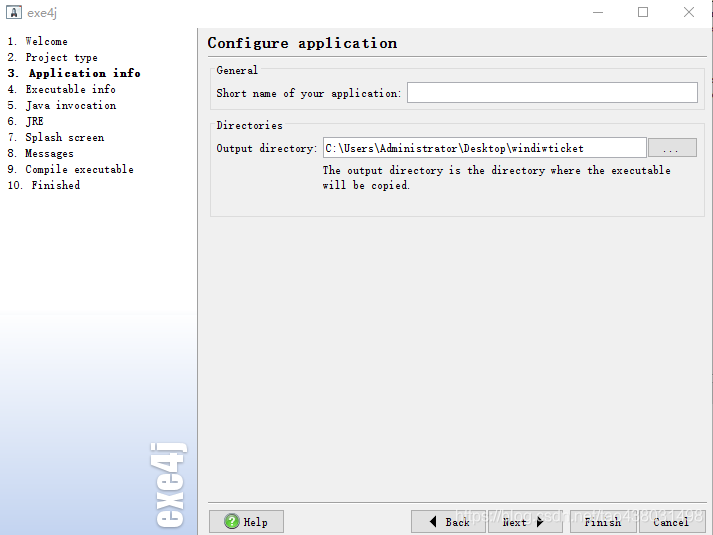The height and width of the screenshot is (535, 713).
Task: Select step 4 Executable info
Action: click(61, 89)
